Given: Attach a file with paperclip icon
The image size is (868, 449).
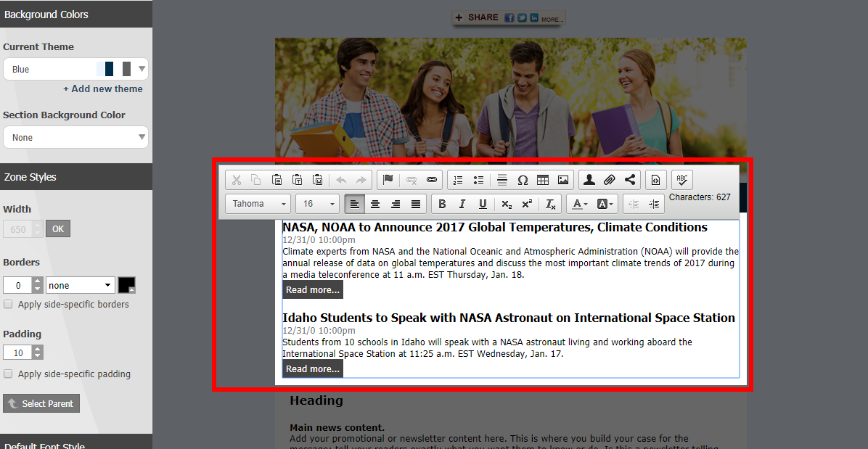Looking at the screenshot, I should tap(610, 180).
